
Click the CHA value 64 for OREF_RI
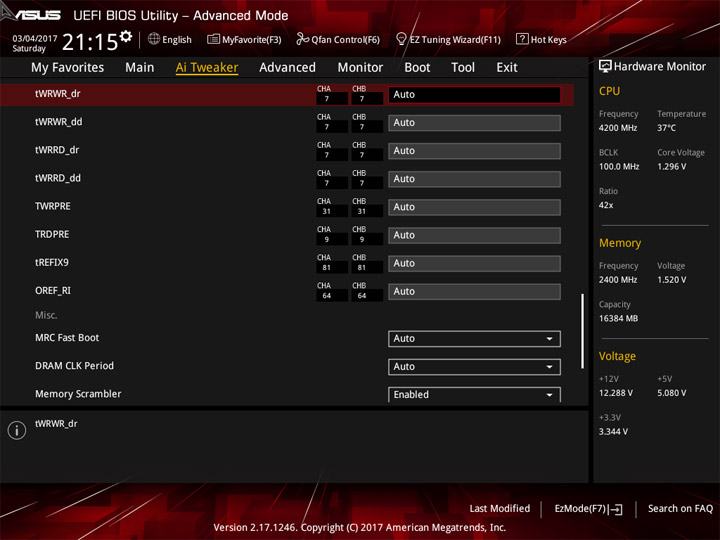pyautogui.click(x=326, y=296)
